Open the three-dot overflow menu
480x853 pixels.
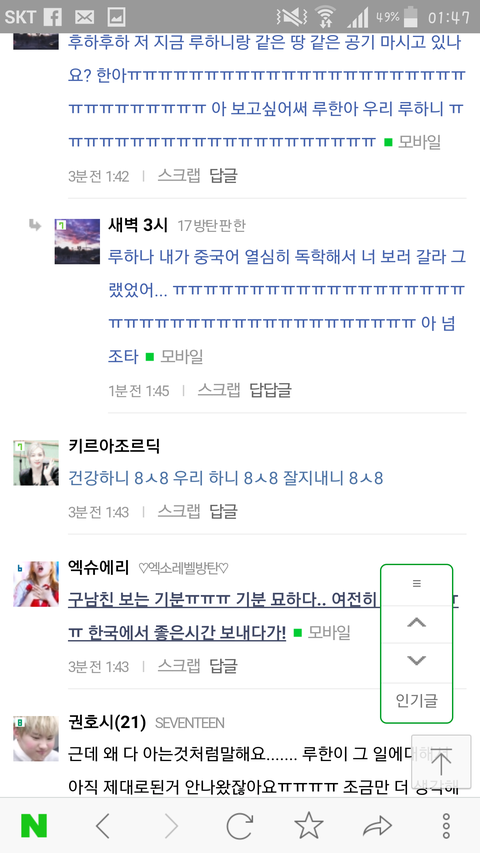pyautogui.click(x=446, y=826)
